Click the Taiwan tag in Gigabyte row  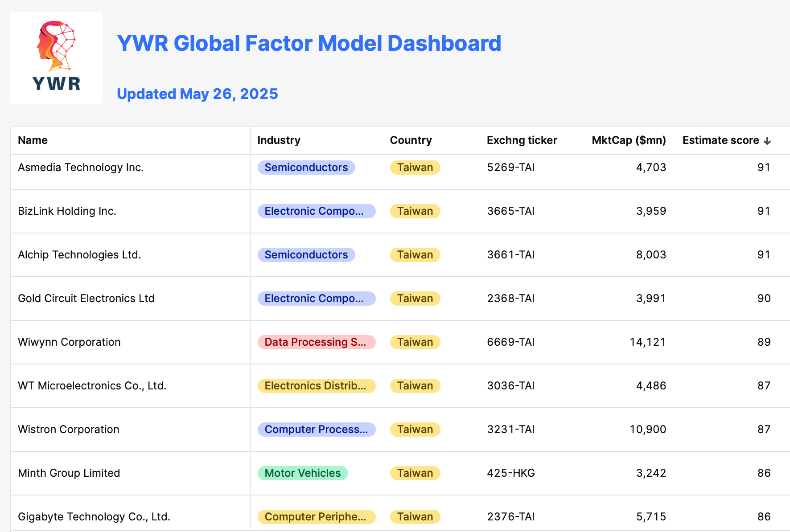point(415,517)
